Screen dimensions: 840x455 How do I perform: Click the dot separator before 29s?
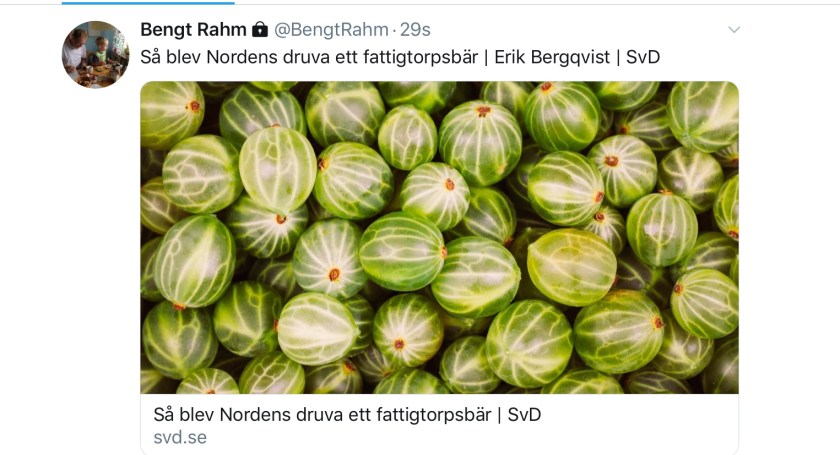[x=394, y=31]
